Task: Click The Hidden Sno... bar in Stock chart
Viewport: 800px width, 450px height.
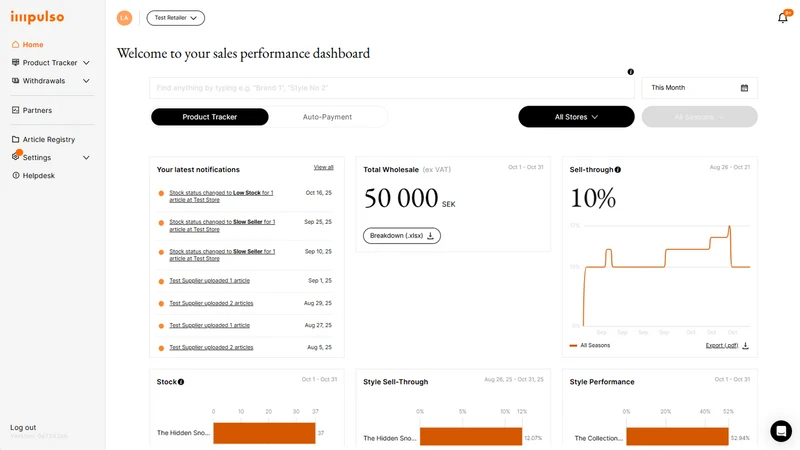Action: click(x=264, y=433)
